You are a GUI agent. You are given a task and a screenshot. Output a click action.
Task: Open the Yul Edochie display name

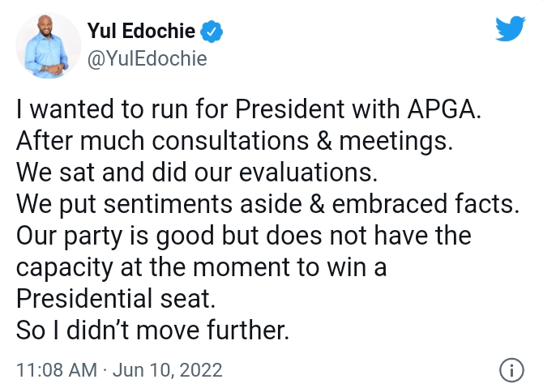click(x=141, y=31)
